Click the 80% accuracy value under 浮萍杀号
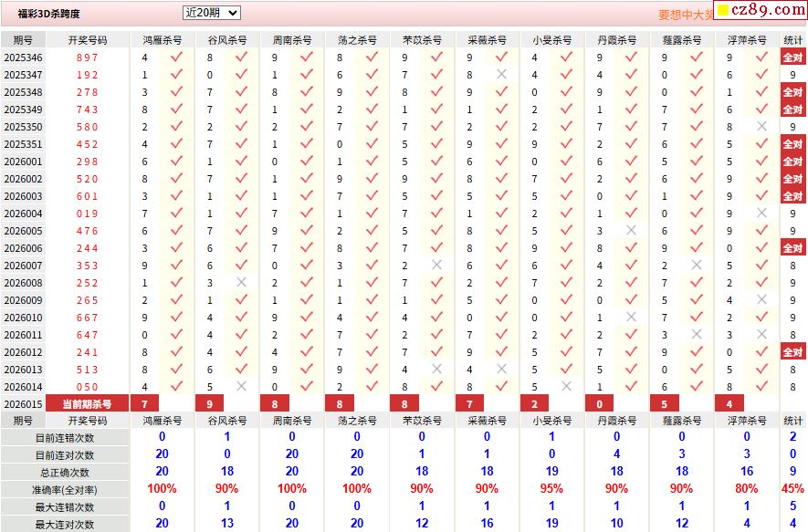Viewport: 808px width, 532px height. pos(746,488)
